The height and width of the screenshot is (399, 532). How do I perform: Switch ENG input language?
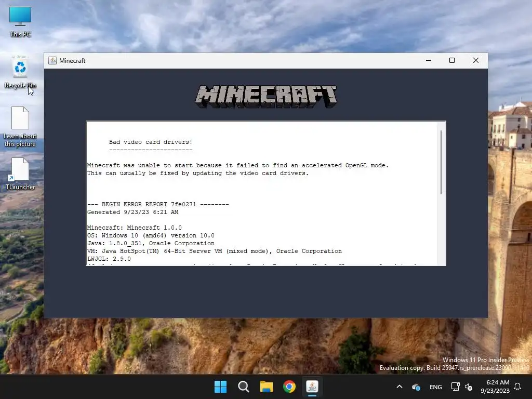[x=436, y=387]
